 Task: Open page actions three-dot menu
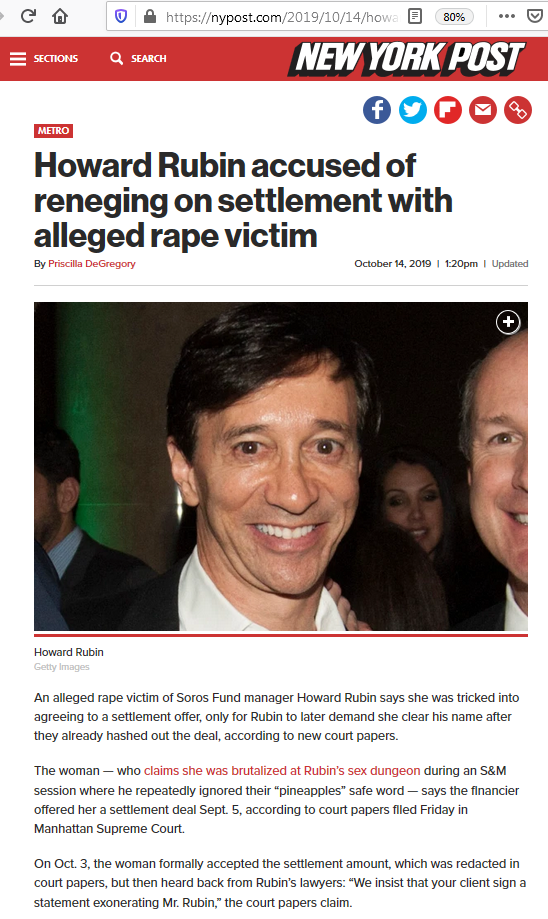(x=506, y=16)
